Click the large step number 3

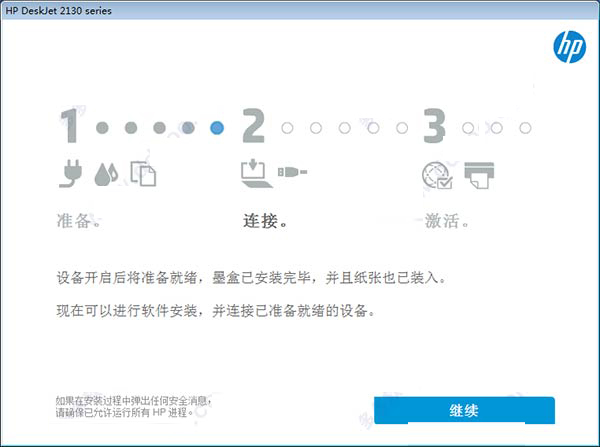434,126
